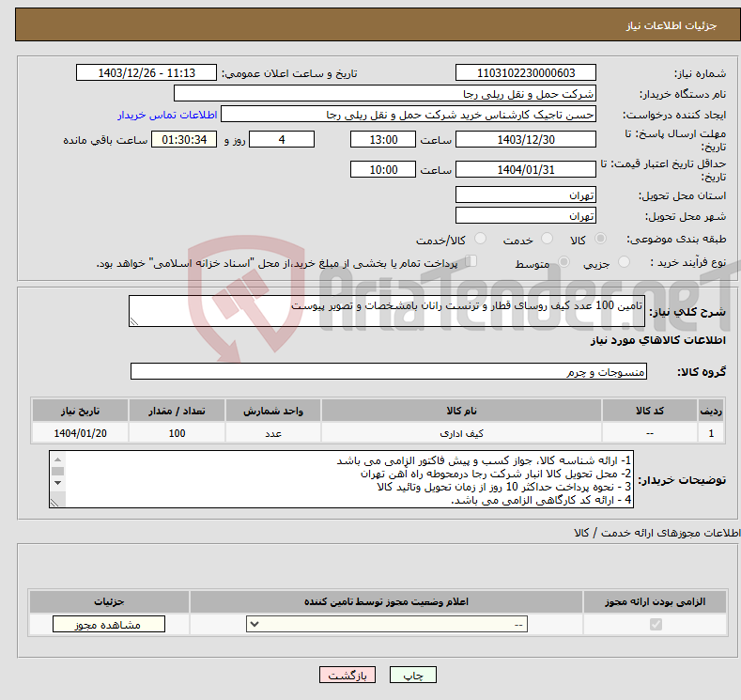Click the اعلام وضعیت مجوز column header
The width and height of the screenshot is (741, 700).
tap(386, 601)
